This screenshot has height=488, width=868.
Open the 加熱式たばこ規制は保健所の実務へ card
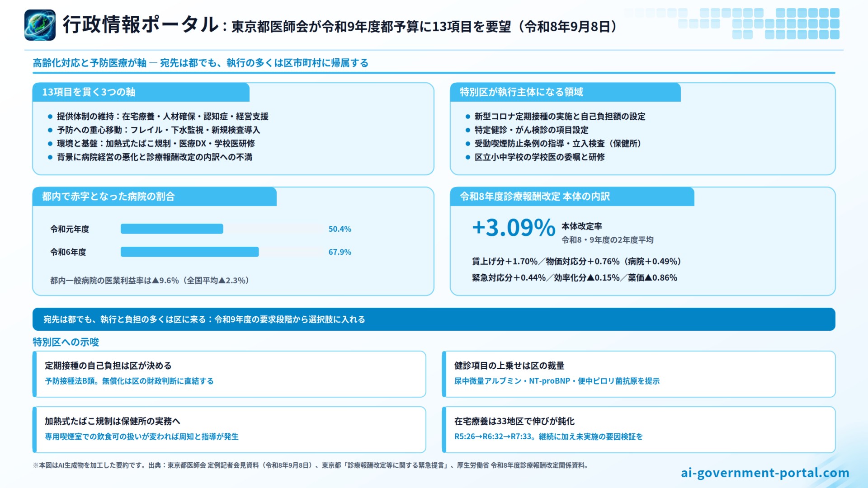pyautogui.click(x=229, y=430)
